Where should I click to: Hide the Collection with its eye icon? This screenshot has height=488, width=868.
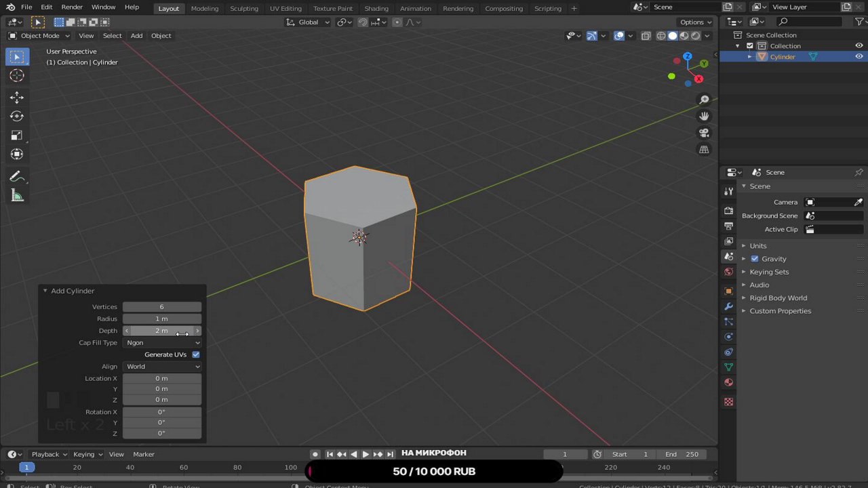click(859, 46)
